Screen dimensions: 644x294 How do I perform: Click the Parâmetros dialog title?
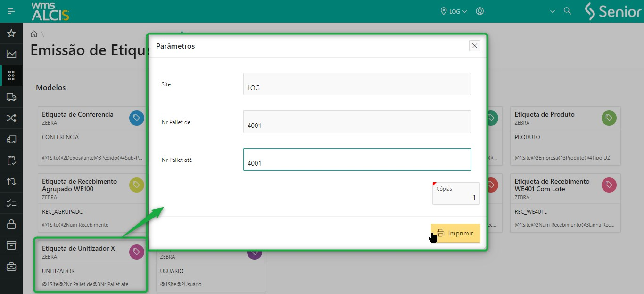175,46
